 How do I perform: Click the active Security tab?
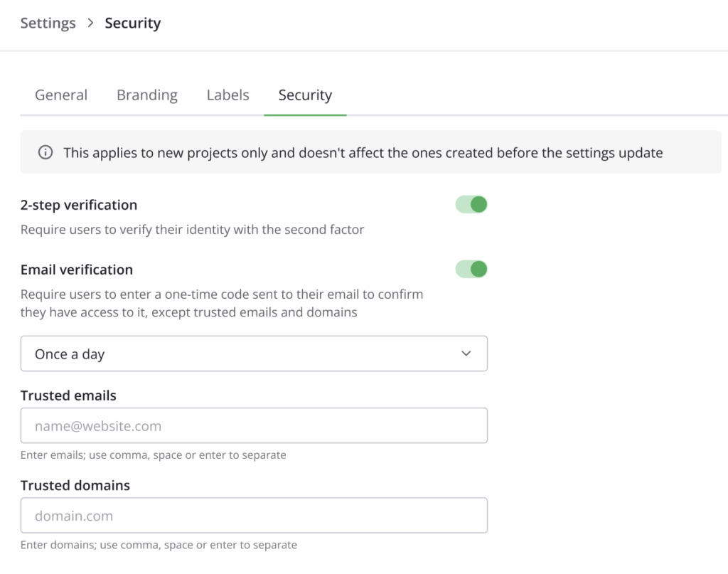click(x=305, y=95)
